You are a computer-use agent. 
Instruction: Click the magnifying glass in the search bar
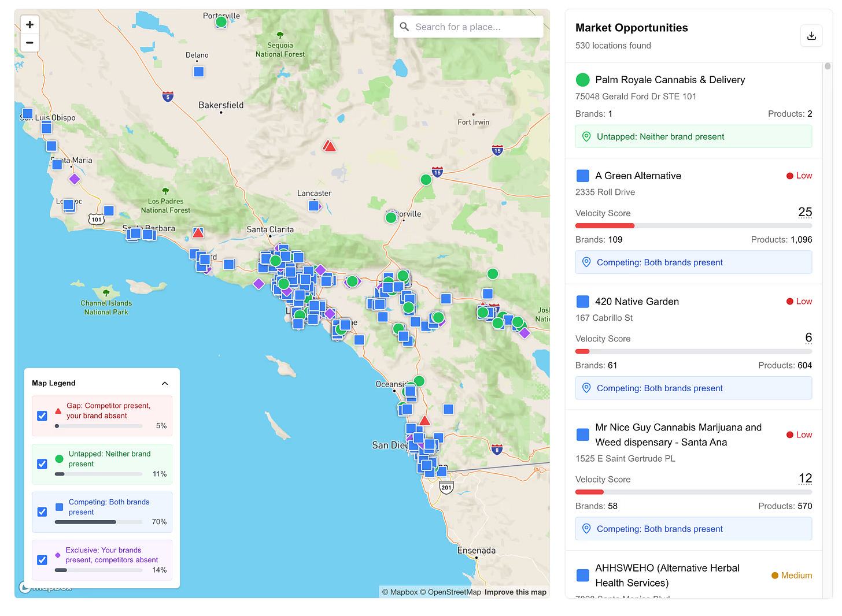pos(404,27)
